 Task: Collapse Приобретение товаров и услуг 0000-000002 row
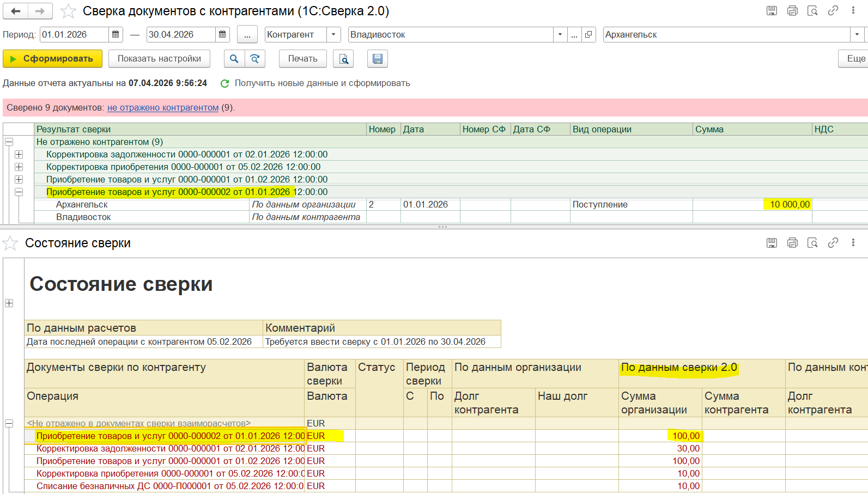click(19, 192)
